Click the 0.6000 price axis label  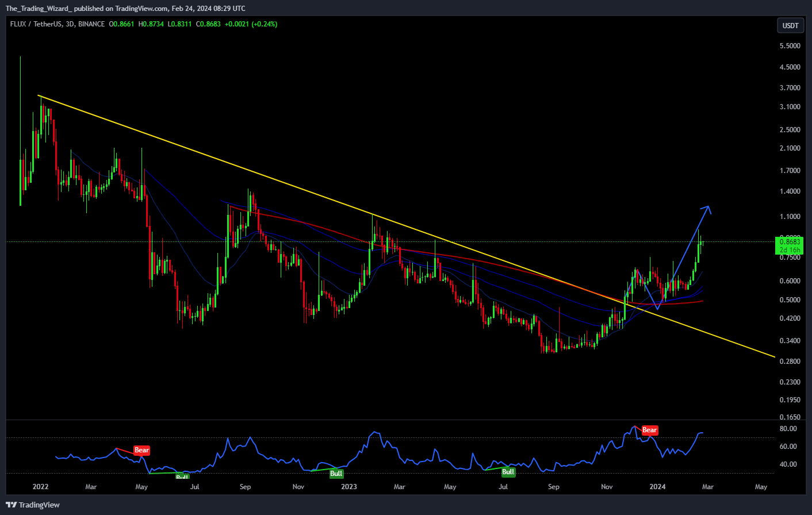click(x=790, y=281)
